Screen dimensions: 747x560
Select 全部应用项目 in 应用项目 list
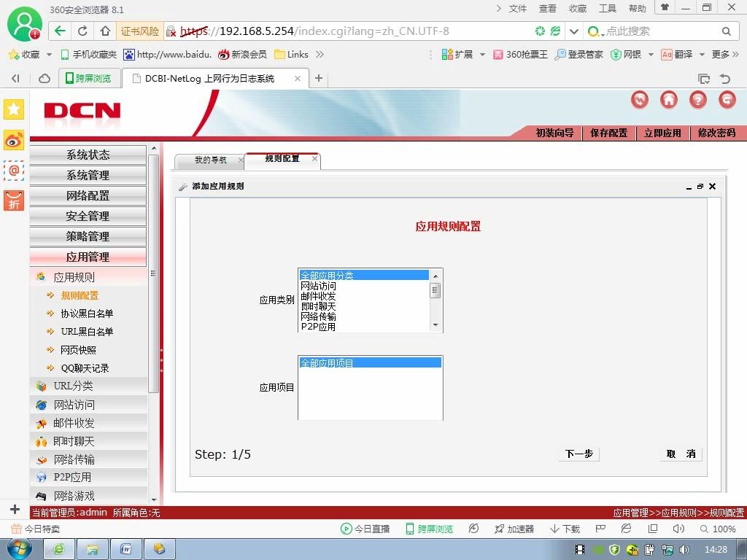(x=370, y=363)
